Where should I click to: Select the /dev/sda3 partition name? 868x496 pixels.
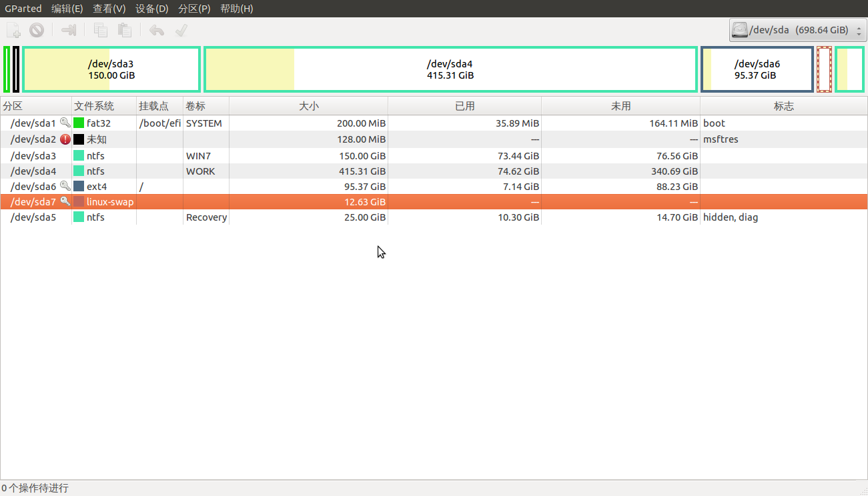[33, 155]
